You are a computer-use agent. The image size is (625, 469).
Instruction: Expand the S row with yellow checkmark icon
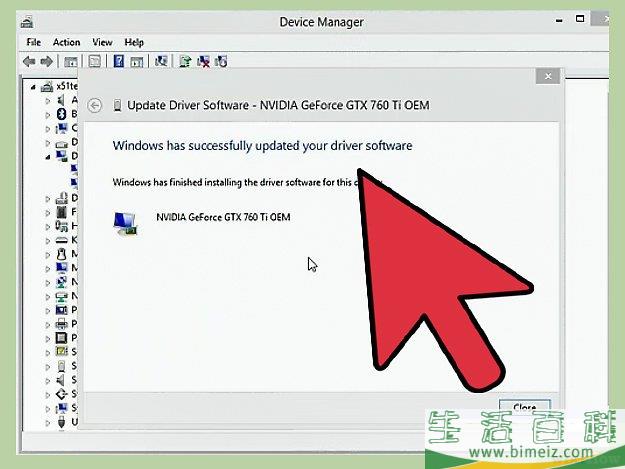(48, 353)
